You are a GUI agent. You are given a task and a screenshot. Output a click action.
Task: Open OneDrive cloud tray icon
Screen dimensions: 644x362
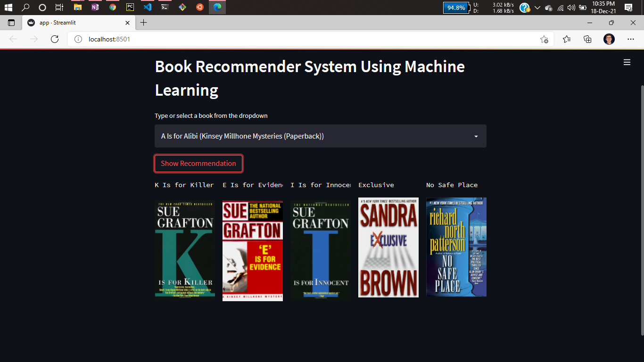[549, 8]
